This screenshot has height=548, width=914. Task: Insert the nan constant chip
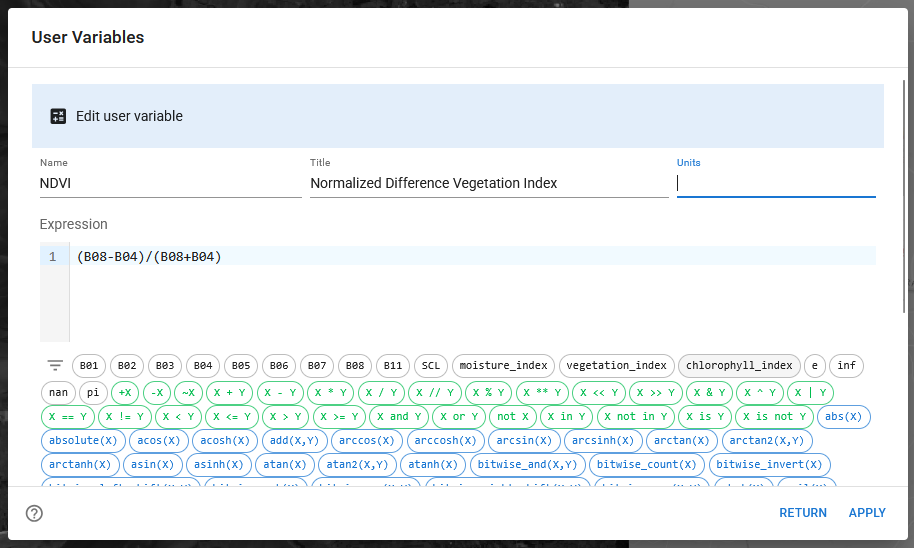(x=58, y=392)
